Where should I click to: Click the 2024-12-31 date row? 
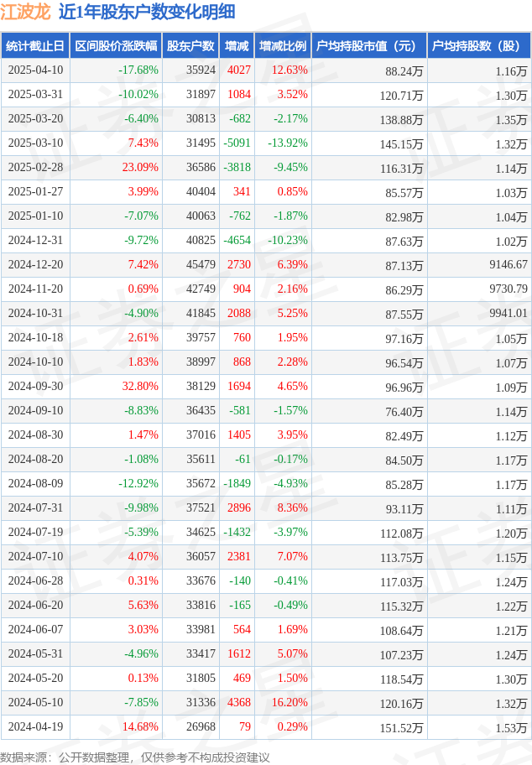266,241
